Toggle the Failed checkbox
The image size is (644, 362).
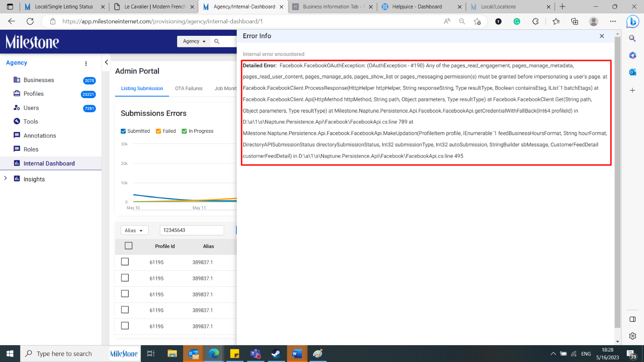click(159, 131)
